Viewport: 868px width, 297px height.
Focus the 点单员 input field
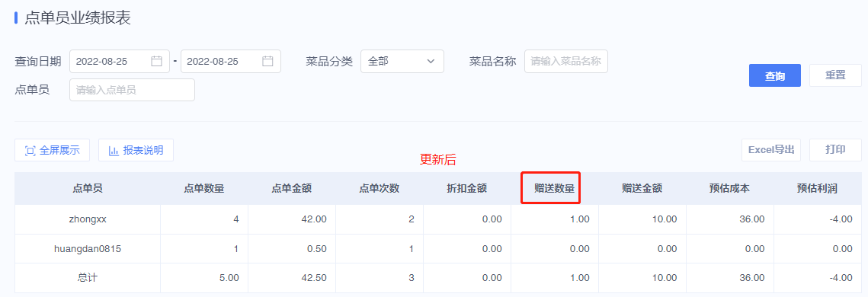(x=132, y=90)
